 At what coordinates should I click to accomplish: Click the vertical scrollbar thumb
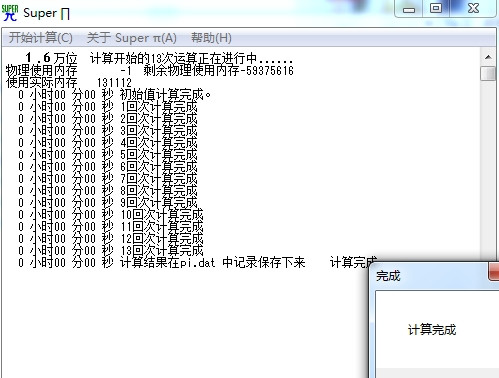pos(488,73)
